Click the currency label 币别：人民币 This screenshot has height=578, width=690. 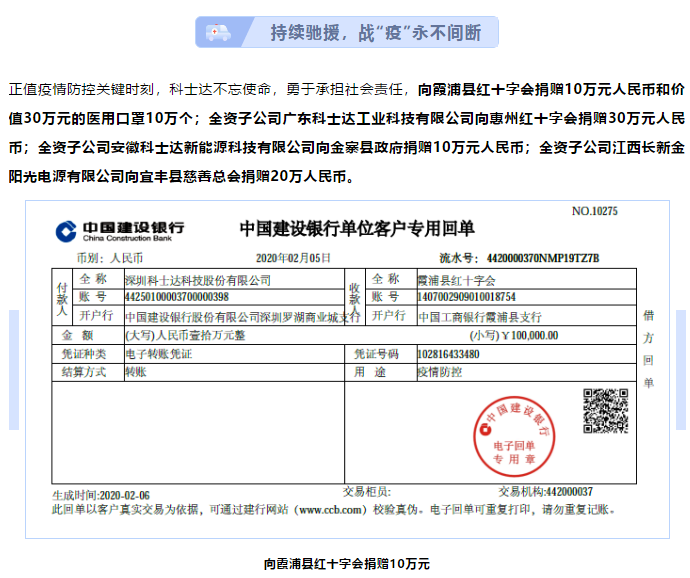coord(110,258)
